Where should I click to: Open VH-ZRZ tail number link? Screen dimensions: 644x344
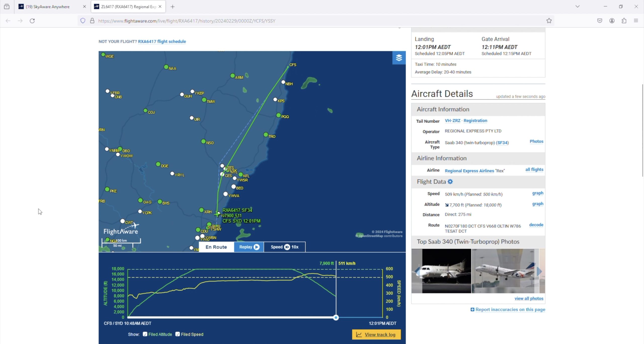click(452, 121)
